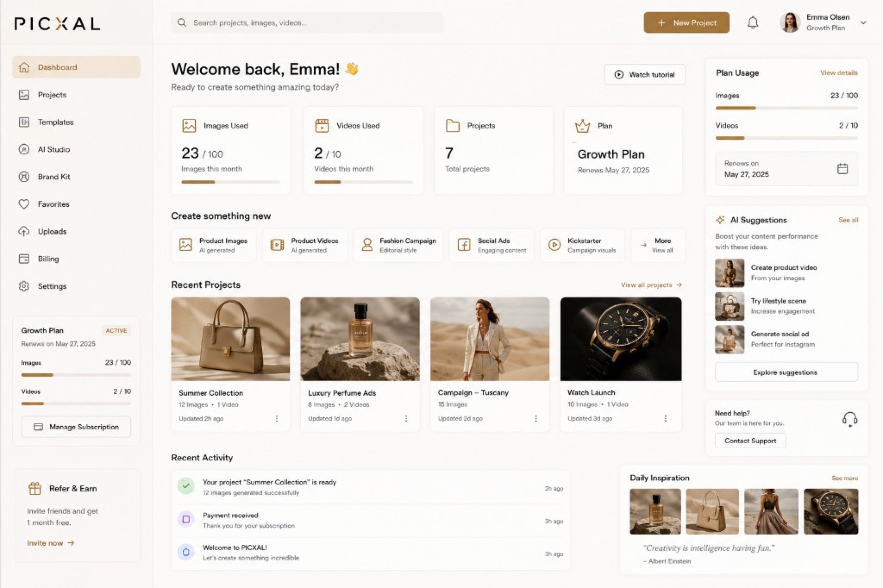The image size is (883, 588).
Task: Follow the Invite now link
Action: click(x=51, y=543)
